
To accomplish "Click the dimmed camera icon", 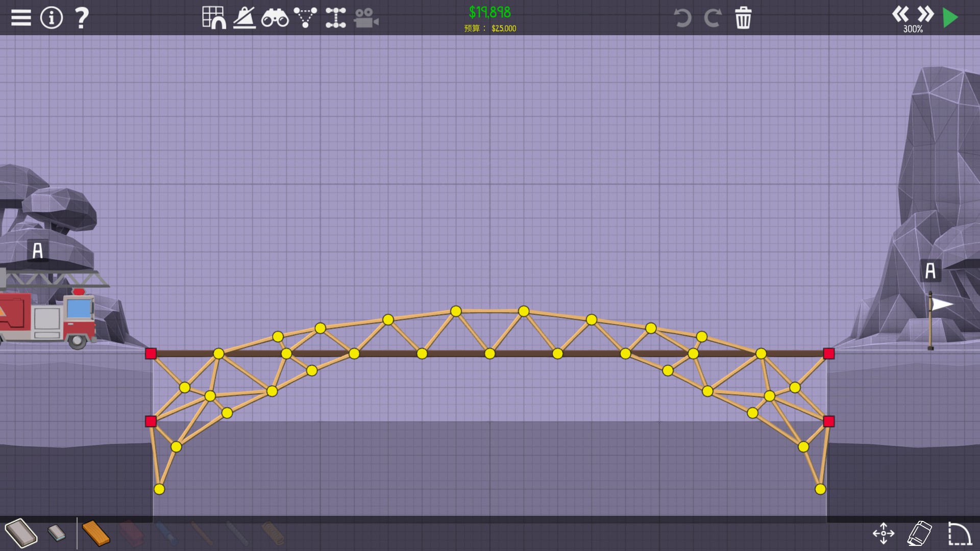I will click(366, 18).
